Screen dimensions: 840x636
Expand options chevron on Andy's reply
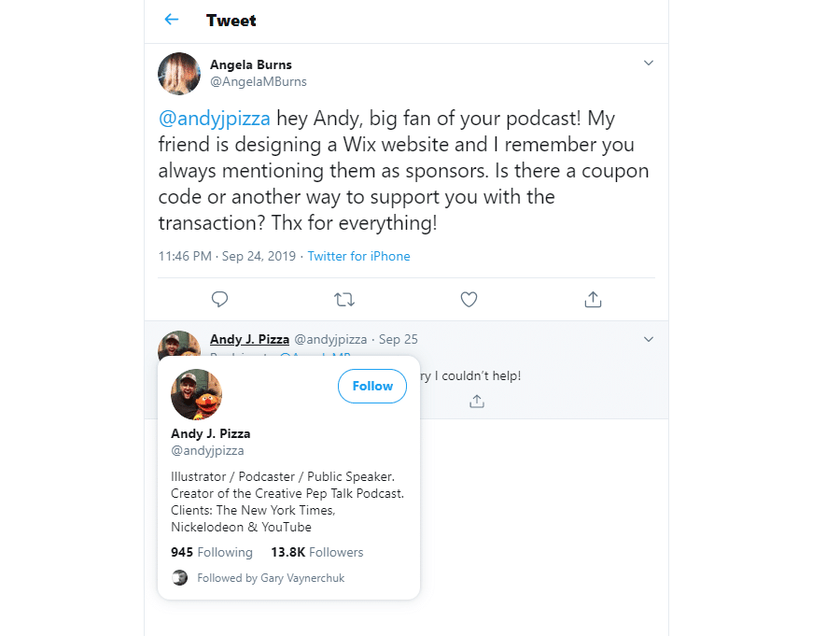point(649,340)
